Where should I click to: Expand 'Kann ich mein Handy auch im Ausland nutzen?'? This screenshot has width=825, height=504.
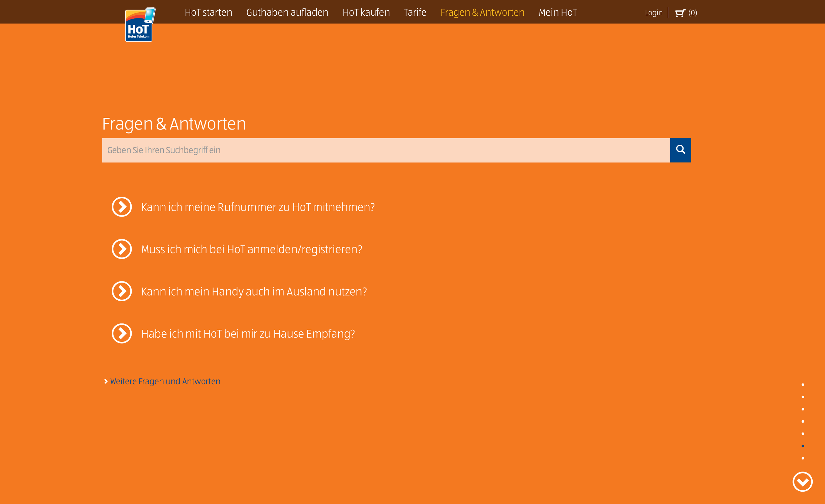click(x=254, y=292)
